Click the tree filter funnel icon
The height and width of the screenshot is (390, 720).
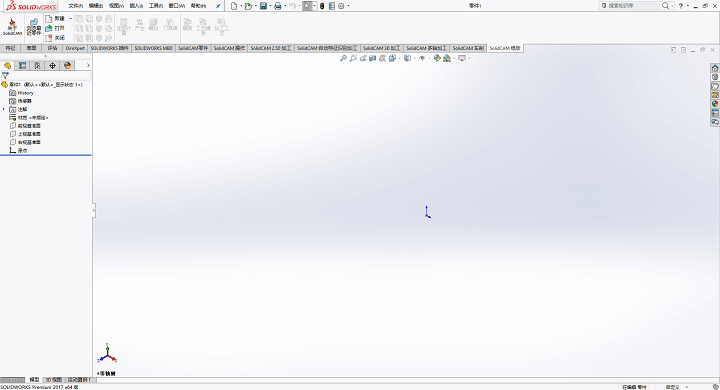click(x=5, y=76)
